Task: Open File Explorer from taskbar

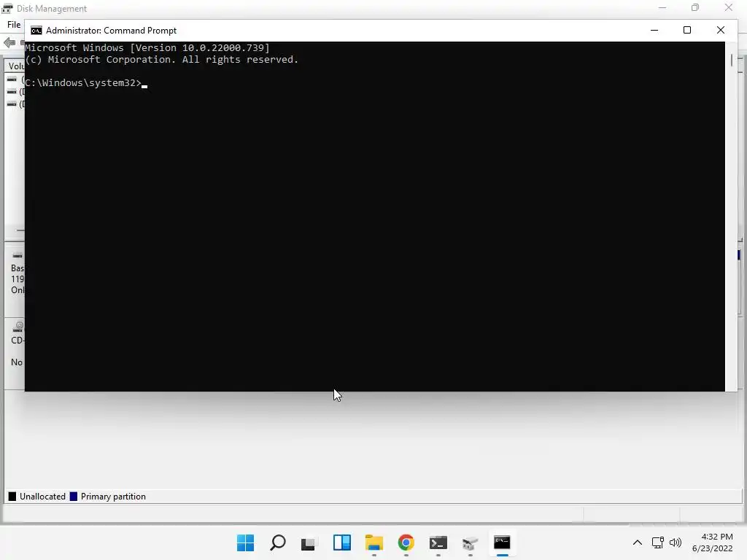Action: (x=374, y=542)
